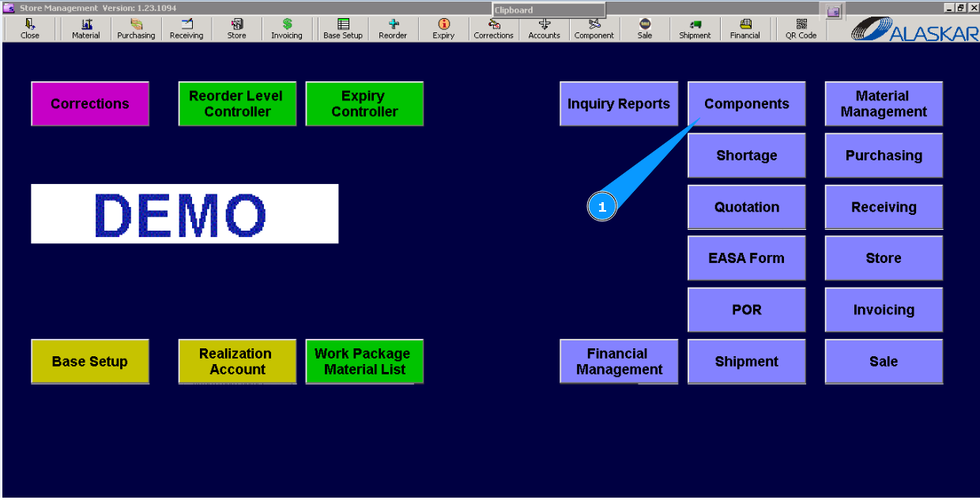980x500 pixels.
Task: Open the Material toolbar icon
Action: pos(86,29)
